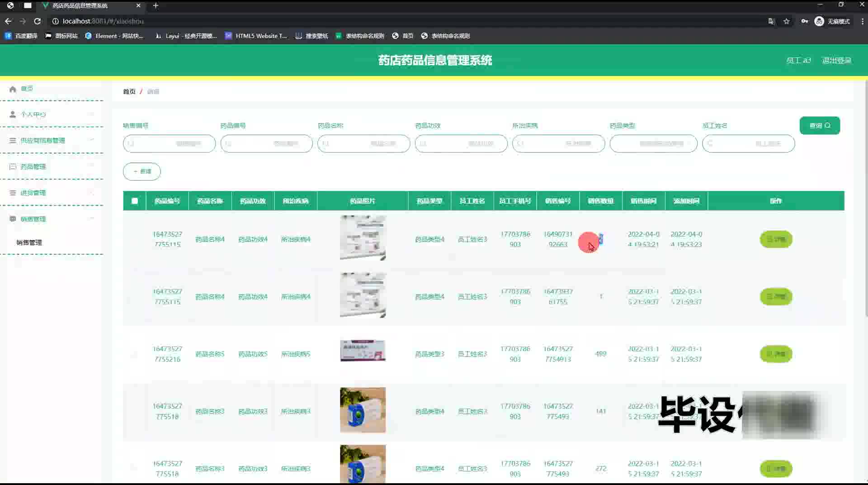This screenshot has height=485, width=868.
Task: Go back using the browser back arrow
Action: [8, 21]
